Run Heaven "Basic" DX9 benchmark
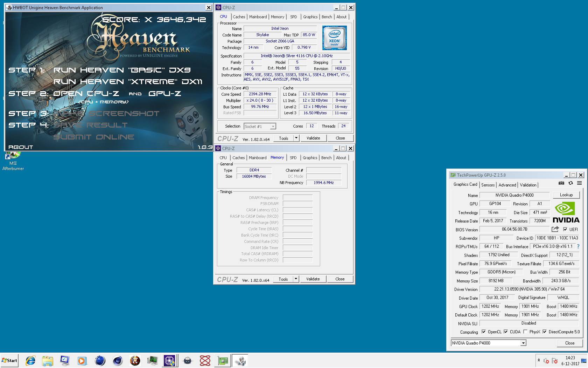Viewport: 588px width, 368px height. click(122, 70)
